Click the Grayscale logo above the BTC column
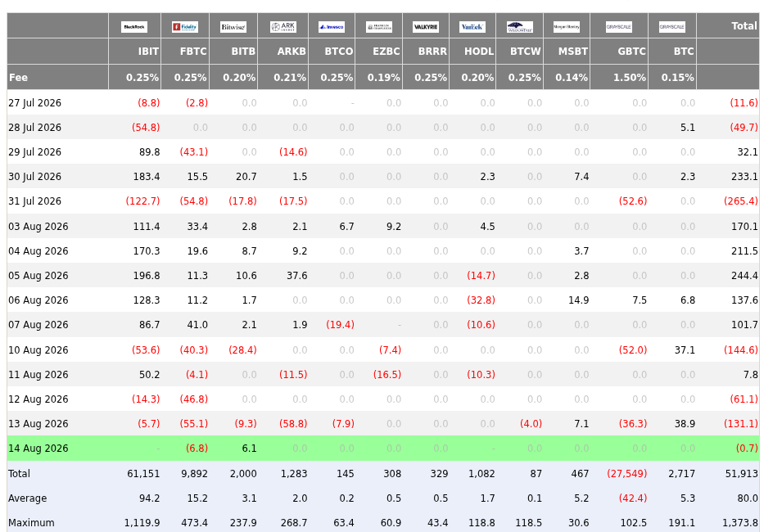 pos(672,26)
